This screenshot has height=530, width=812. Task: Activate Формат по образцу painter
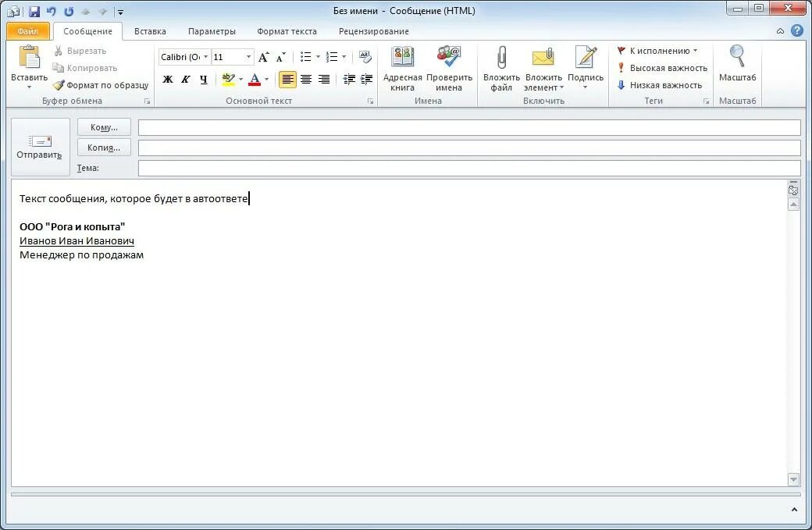pos(101,85)
